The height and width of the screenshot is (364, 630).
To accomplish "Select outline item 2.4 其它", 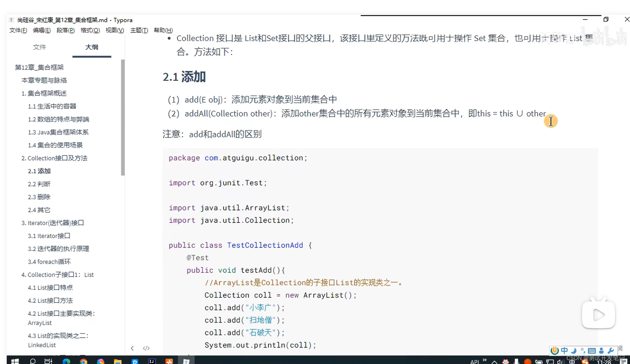I will (x=39, y=210).
